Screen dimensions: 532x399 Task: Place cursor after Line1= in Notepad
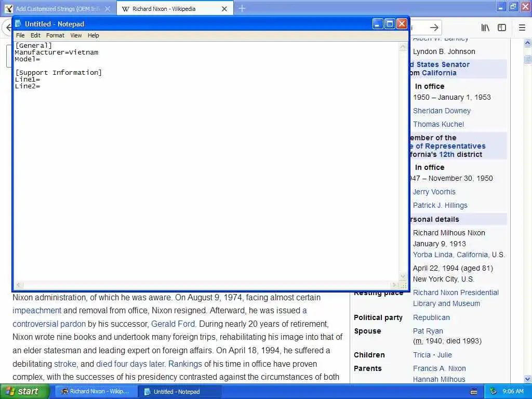tap(40, 79)
